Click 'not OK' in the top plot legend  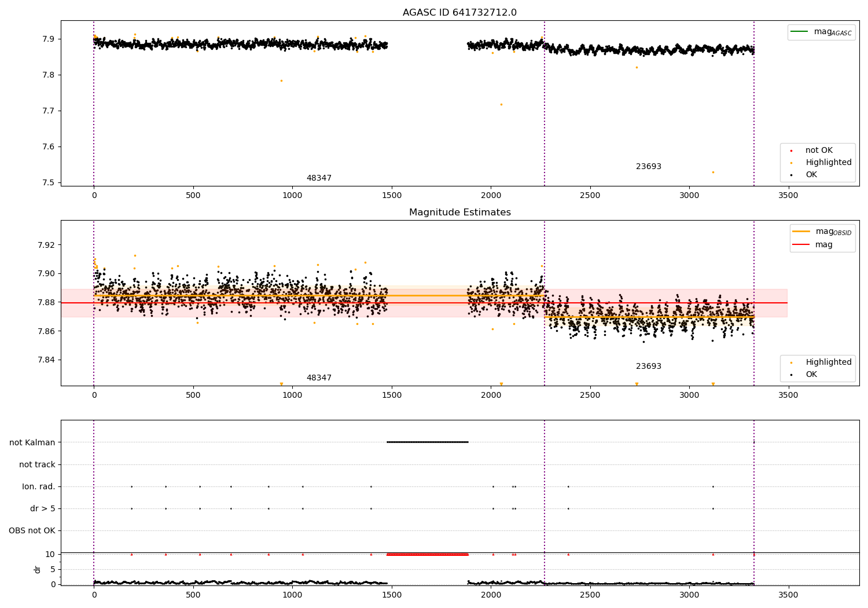pyautogui.click(x=819, y=151)
